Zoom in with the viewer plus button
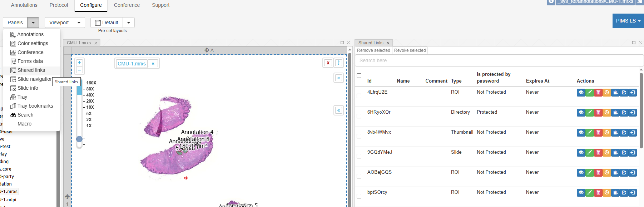Image resolution: width=644 pixels, height=207 pixels. (79, 62)
